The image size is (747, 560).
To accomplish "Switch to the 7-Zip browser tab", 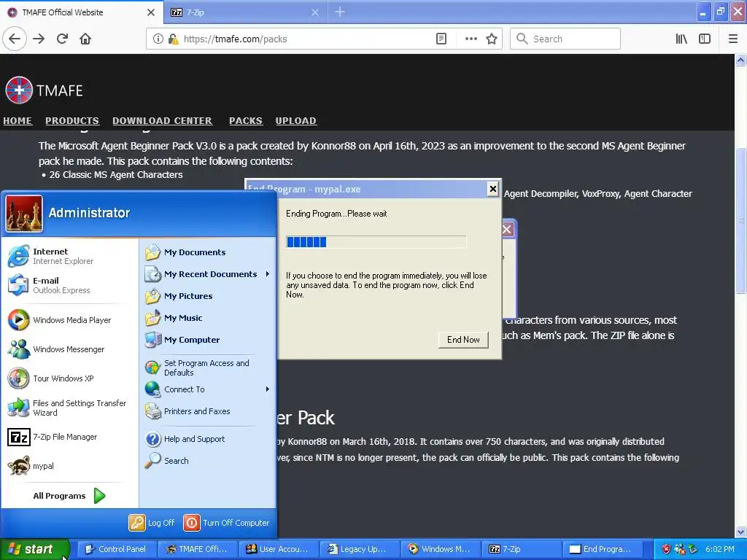I will [x=239, y=12].
